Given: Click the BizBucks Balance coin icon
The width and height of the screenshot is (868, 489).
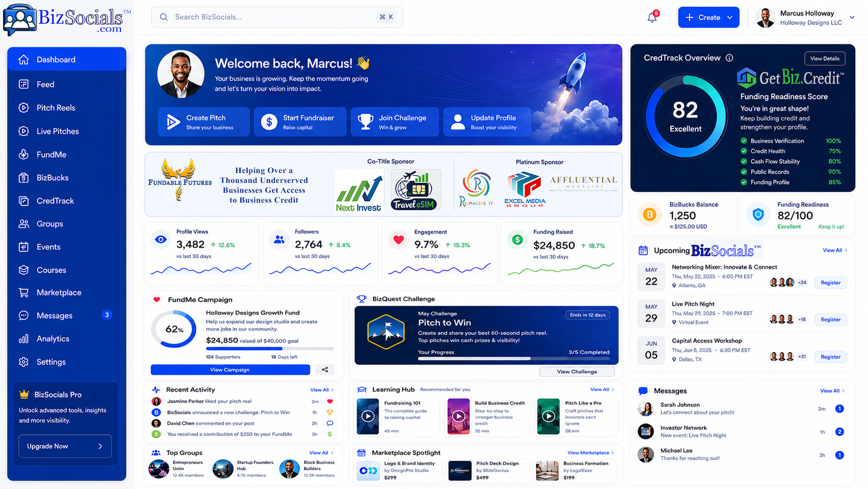Looking at the screenshot, I should click(649, 215).
